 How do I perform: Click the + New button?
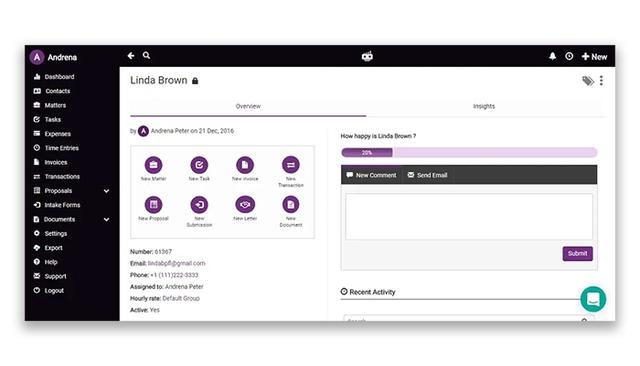(594, 57)
